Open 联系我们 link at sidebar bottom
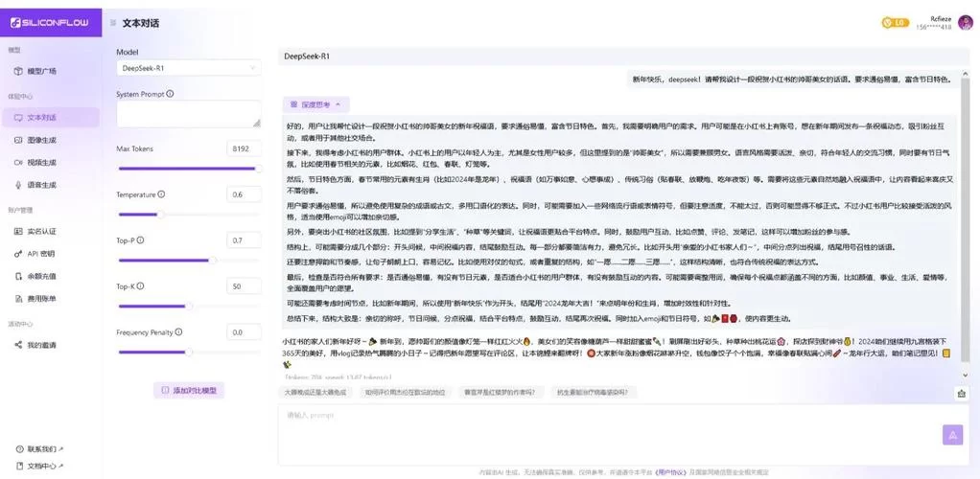The height and width of the screenshot is (479, 980). coord(40,449)
